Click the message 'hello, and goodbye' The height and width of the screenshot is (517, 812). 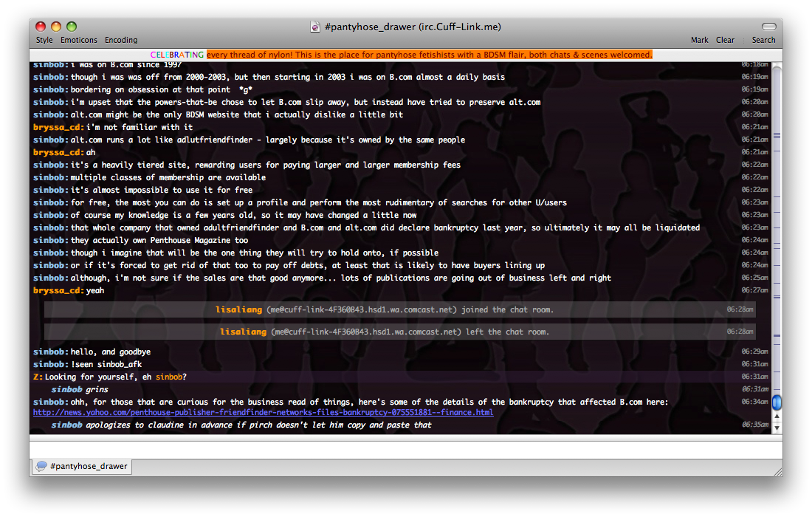(x=110, y=352)
